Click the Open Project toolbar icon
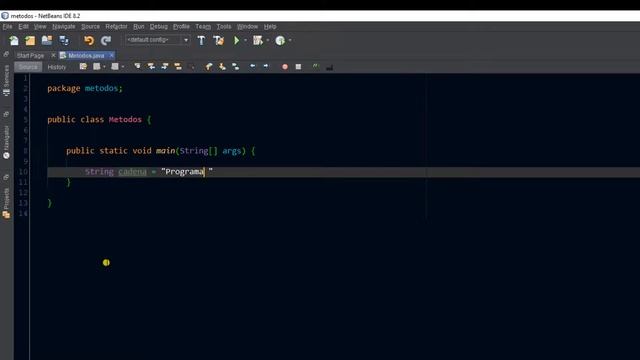Screen dimensions: 640x360 point(47,40)
